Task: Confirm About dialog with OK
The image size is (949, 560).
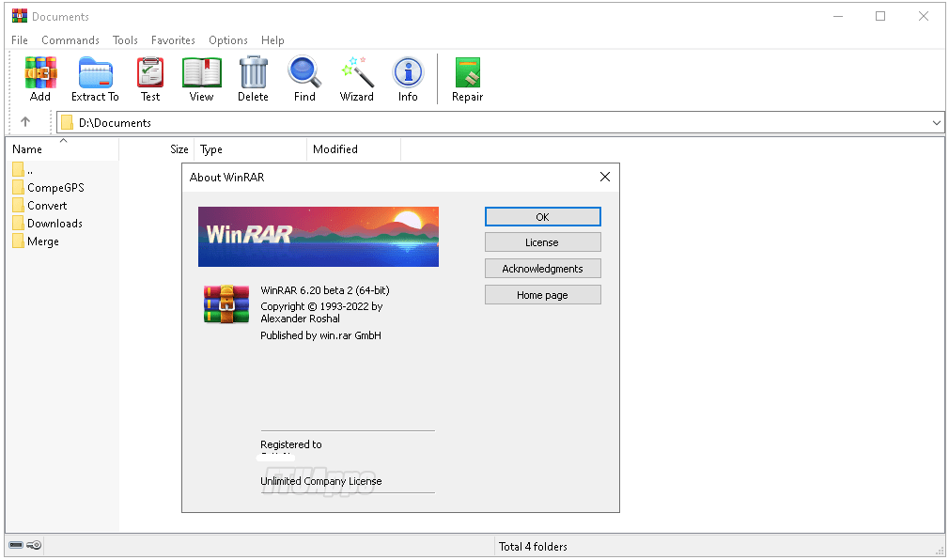Action: tap(543, 217)
